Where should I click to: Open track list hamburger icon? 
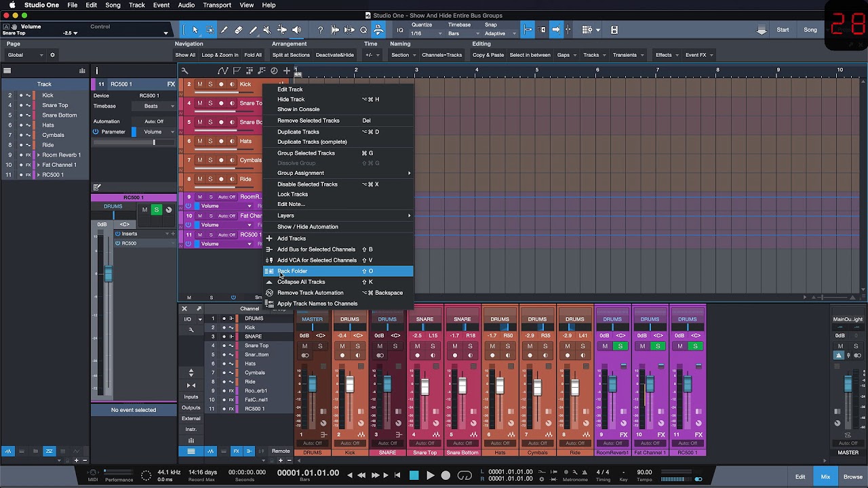[x=7, y=70]
